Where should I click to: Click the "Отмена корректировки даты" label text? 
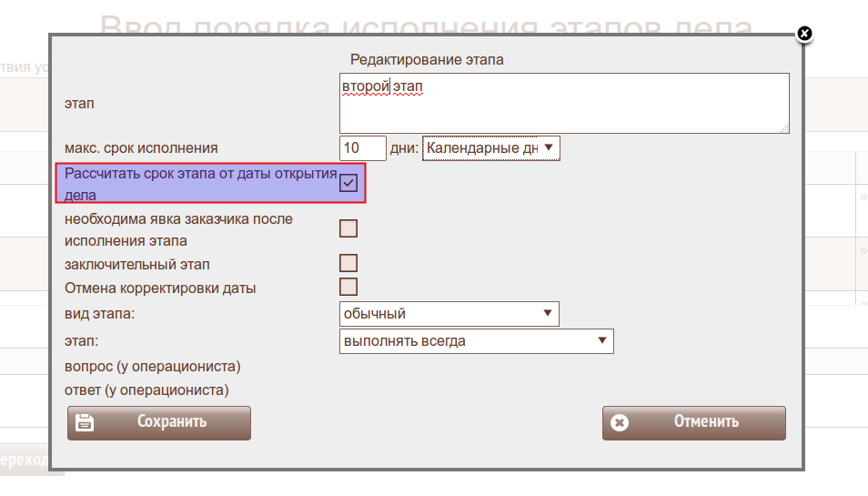tap(160, 288)
